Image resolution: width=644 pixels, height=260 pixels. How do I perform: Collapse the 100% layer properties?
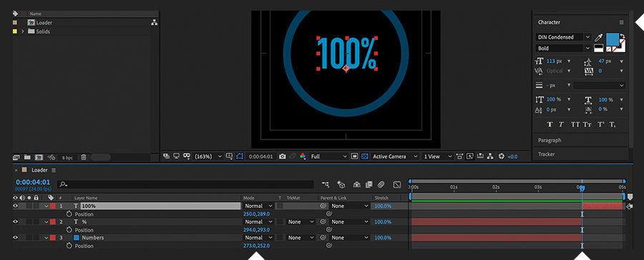pyautogui.click(x=47, y=206)
